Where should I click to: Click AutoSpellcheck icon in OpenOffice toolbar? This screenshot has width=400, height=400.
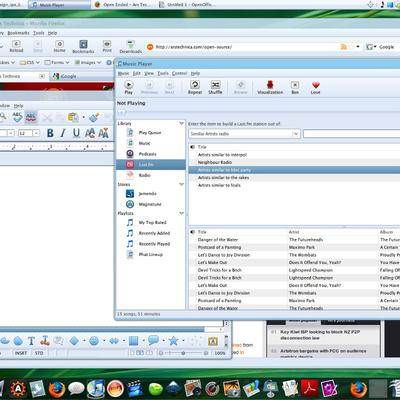[x=31, y=117]
